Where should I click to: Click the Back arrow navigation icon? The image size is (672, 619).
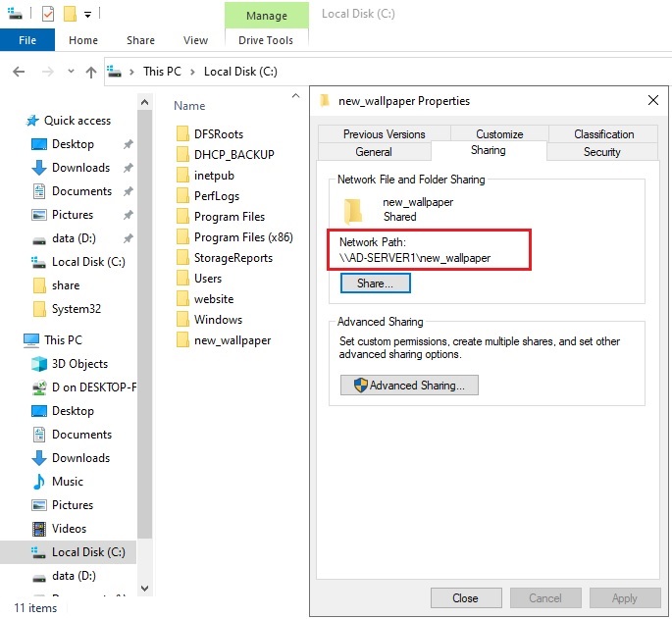pyautogui.click(x=18, y=72)
